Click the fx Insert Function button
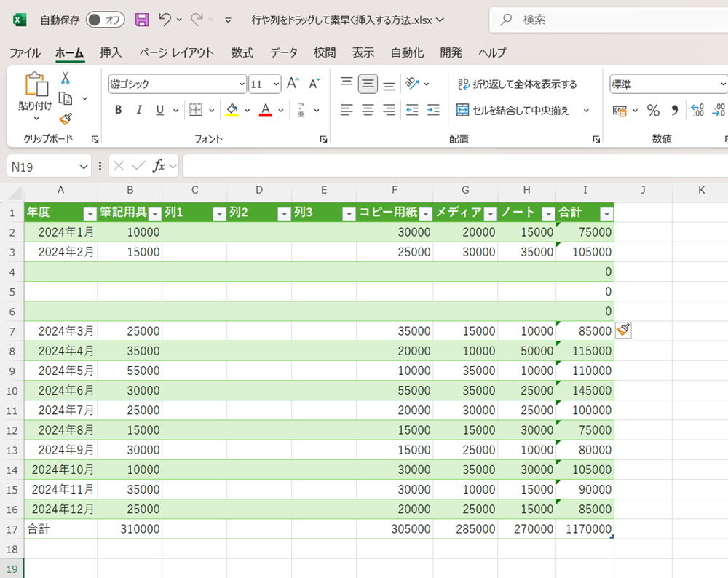The image size is (728, 578). 159,166
